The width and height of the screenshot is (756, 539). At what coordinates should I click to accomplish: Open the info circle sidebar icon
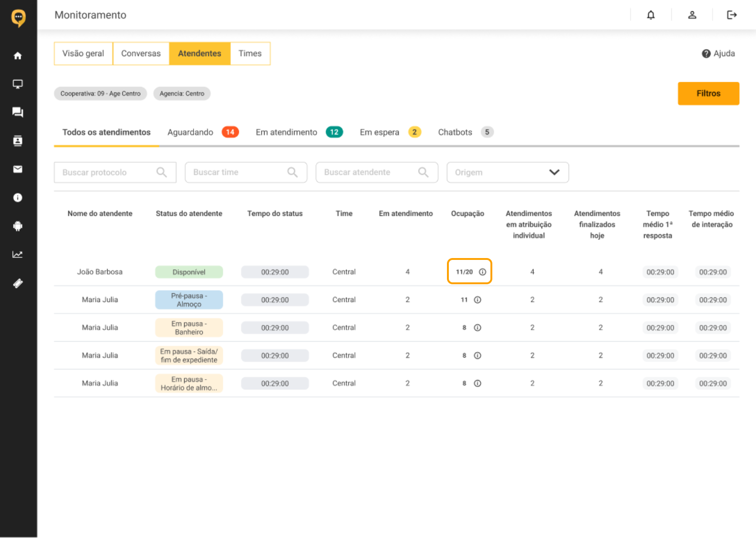tap(18, 198)
